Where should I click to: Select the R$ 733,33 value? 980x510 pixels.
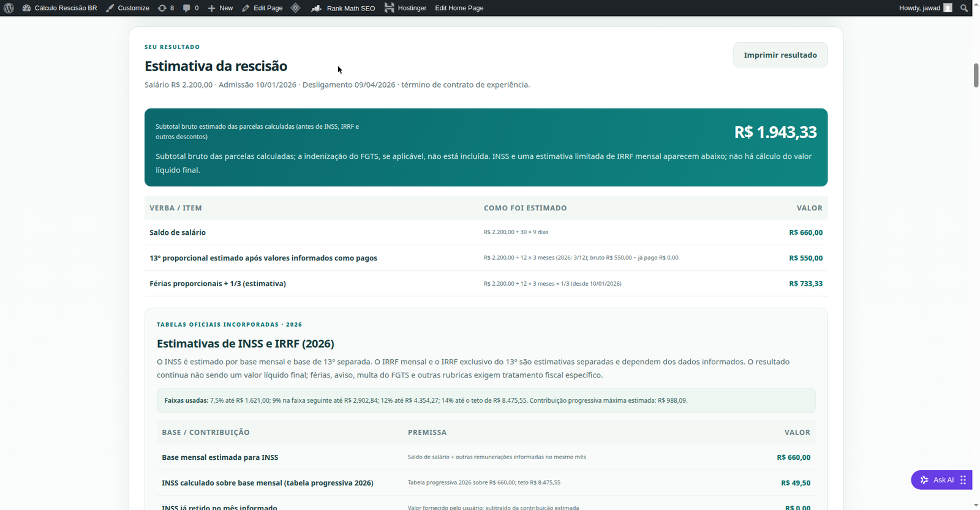pyautogui.click(x=806, y=284)
